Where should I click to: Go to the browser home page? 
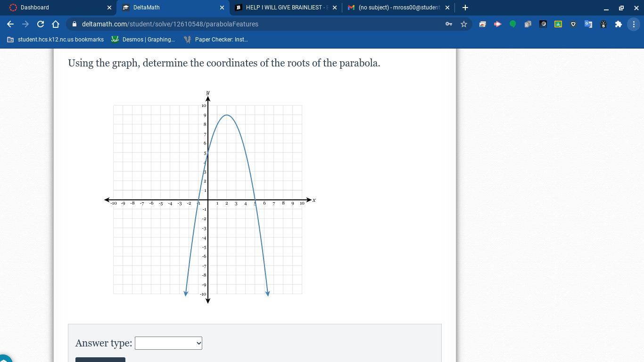tap(56, 24)
